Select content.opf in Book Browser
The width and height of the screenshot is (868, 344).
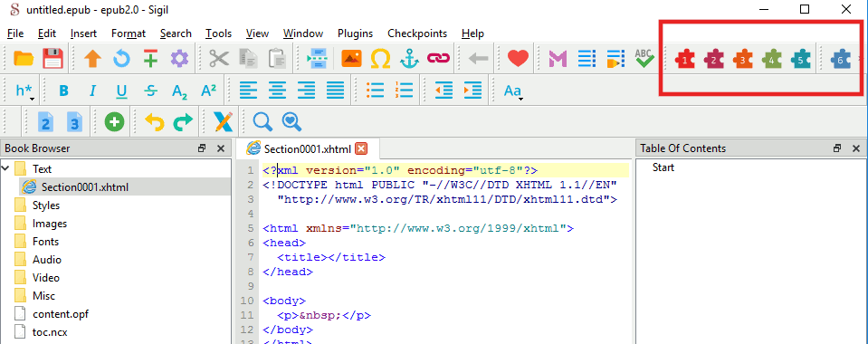click(61, 314)
